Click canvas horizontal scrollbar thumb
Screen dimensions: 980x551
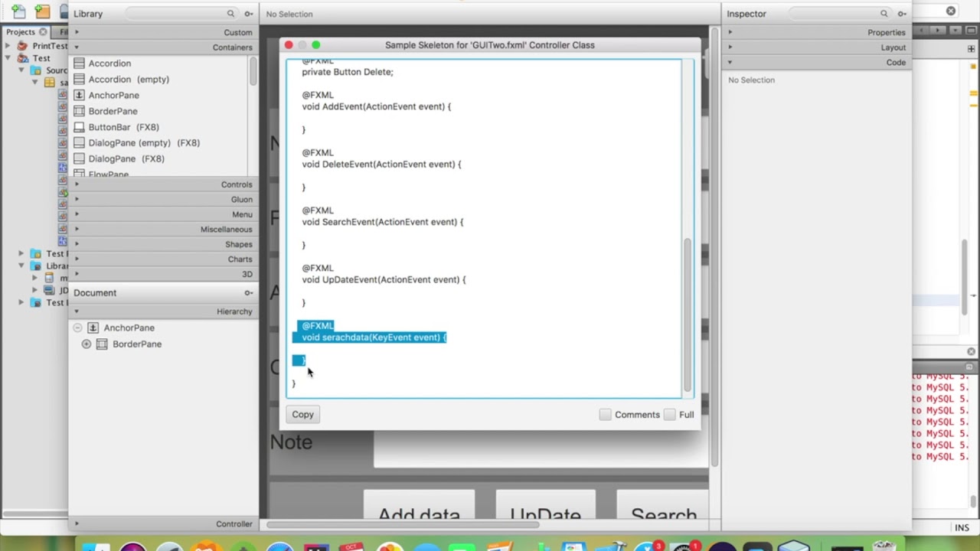(403, 525)
